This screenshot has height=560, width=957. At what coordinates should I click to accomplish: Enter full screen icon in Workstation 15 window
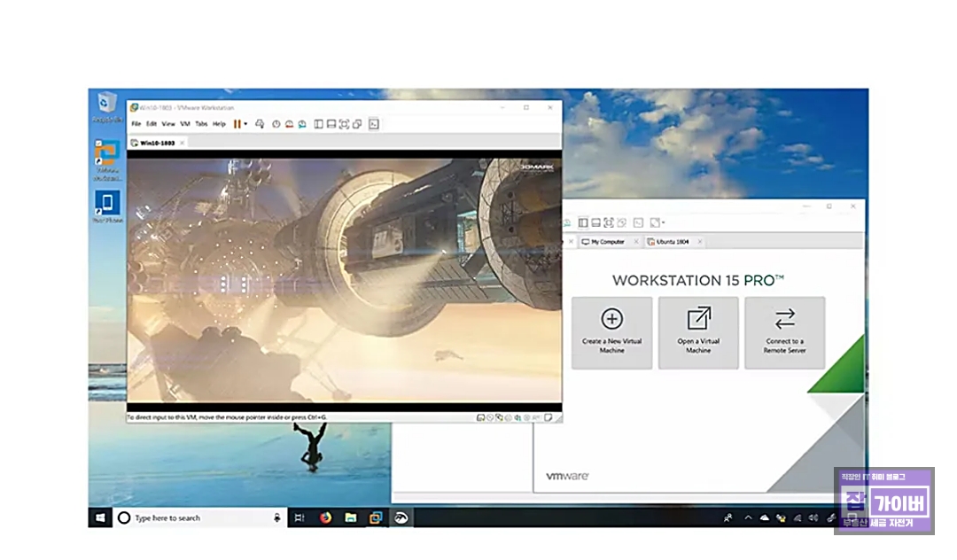tap(609, 222)
